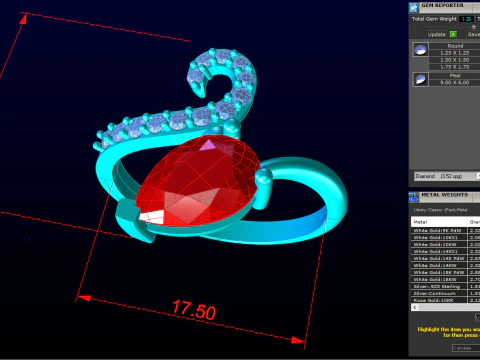Screen dimensions: 480x360
Task: Select the 1.75 X 1.75 round gem row
Action: [x=454, y=67]
